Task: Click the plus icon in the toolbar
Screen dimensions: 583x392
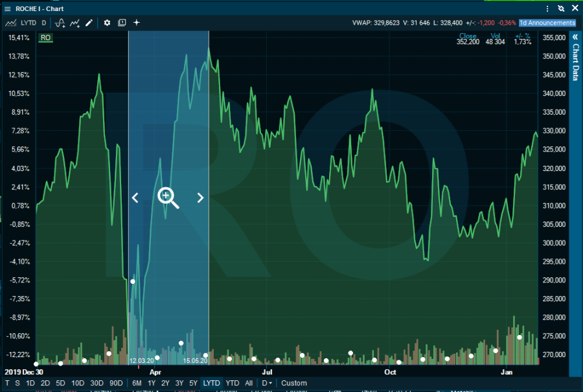Action: (x=137, y=23)
